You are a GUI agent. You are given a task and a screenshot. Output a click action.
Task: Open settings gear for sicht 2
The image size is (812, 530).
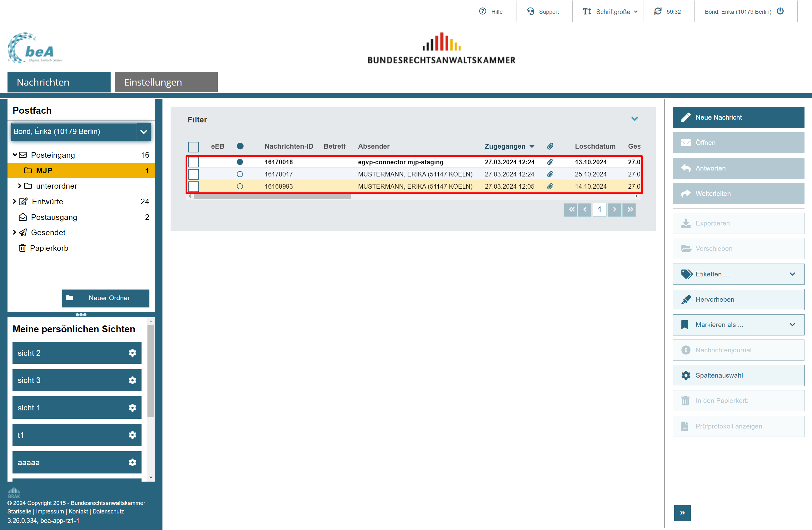(x=132, y=353)
